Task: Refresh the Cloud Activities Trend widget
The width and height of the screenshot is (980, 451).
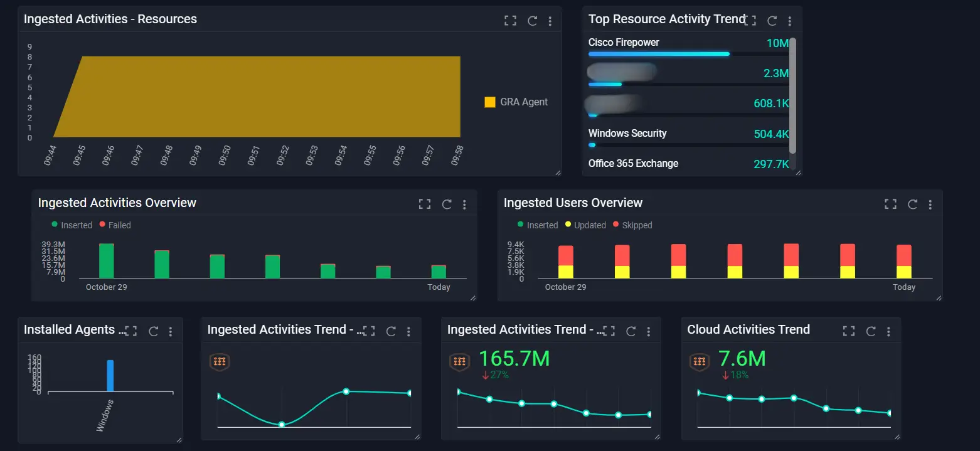Action: 871,331
